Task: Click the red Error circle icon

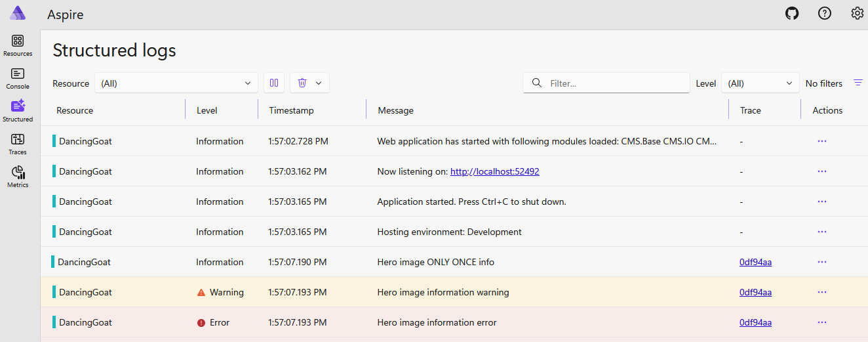Action: pyautogui.click(x=201, y=322)
